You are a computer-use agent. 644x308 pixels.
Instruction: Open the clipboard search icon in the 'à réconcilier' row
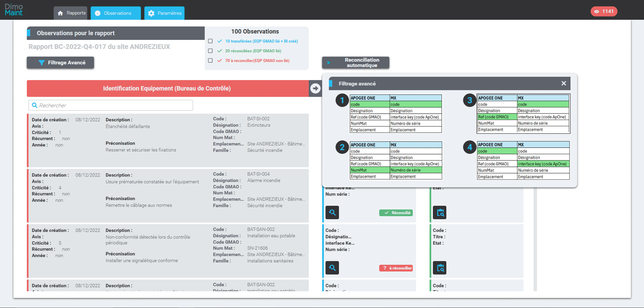coord(440,268)
